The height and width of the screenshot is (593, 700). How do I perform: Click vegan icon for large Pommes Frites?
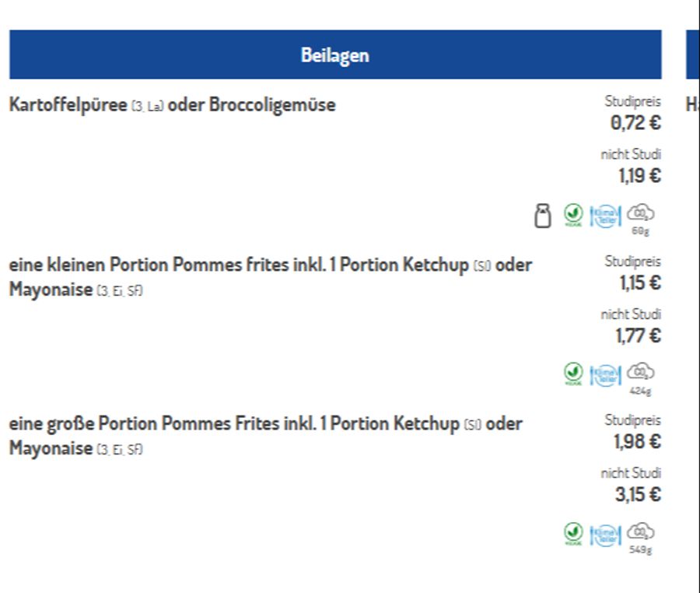574,533
